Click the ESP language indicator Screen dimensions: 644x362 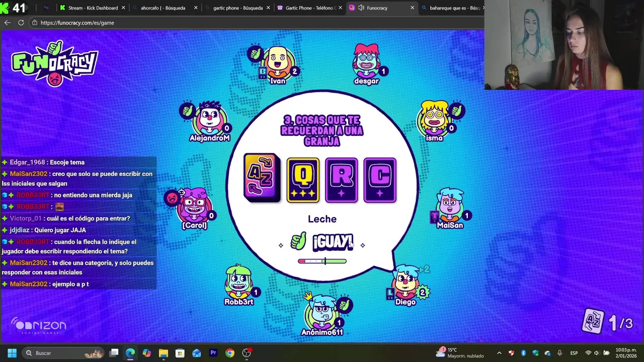[x=574, y=353]
